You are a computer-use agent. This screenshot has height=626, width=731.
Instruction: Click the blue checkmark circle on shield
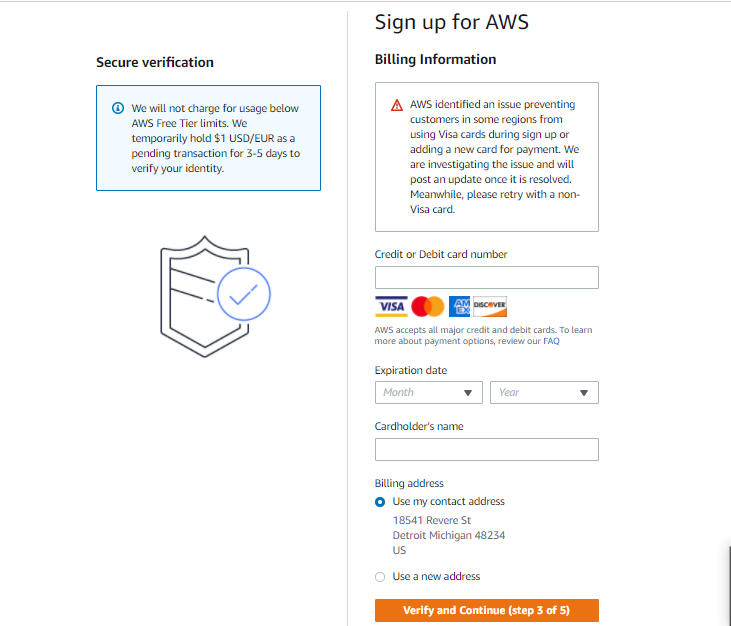pos(244,294)
